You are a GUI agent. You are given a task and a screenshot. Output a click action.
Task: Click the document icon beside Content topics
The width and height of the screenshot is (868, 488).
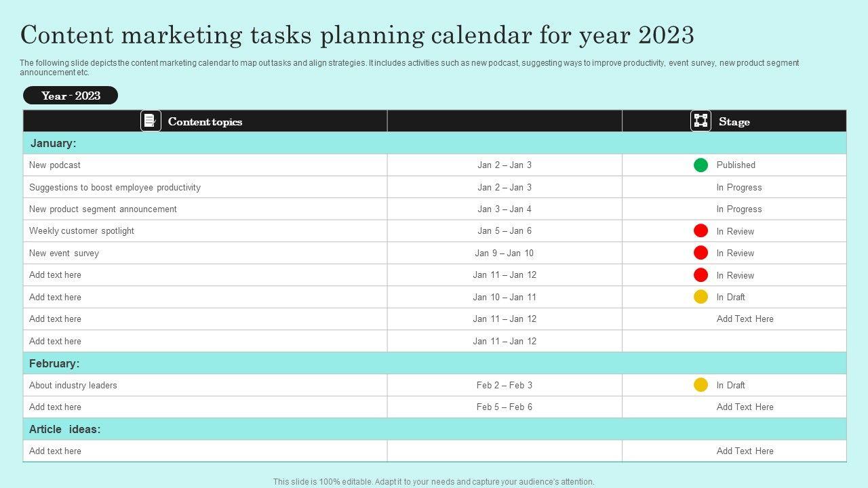click(x=151, y=121)
